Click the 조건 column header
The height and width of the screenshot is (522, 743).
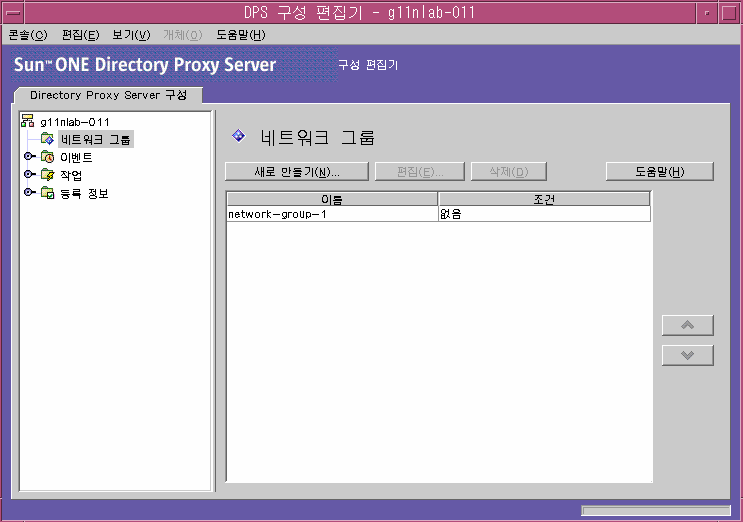pos(544,199)
